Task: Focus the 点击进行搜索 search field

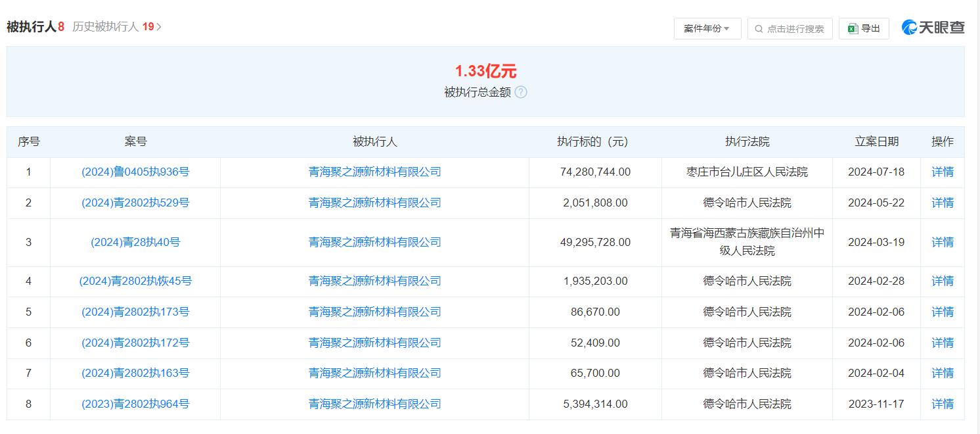Action: click(795, 29)
